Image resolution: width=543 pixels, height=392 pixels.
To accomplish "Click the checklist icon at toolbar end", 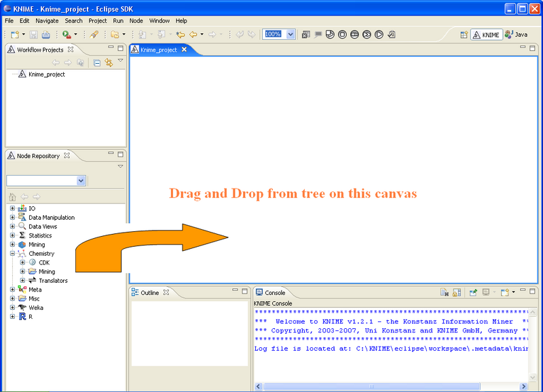I will click(392, 35).
